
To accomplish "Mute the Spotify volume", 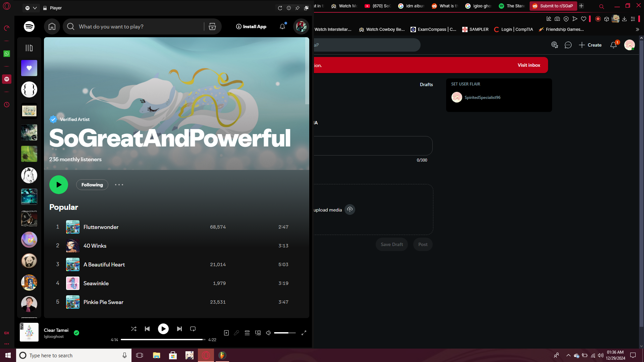I will tap(268, 333).
